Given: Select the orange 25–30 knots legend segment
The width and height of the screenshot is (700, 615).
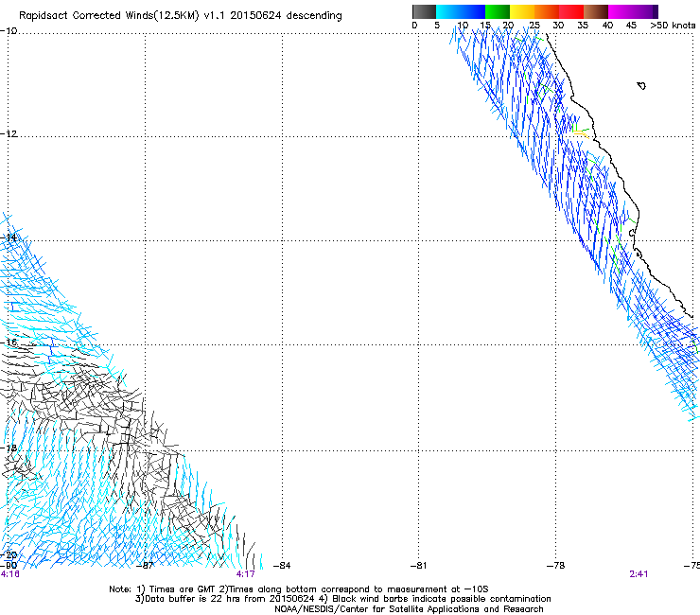Looking at the screenshot, I should [x=547, y=11].
